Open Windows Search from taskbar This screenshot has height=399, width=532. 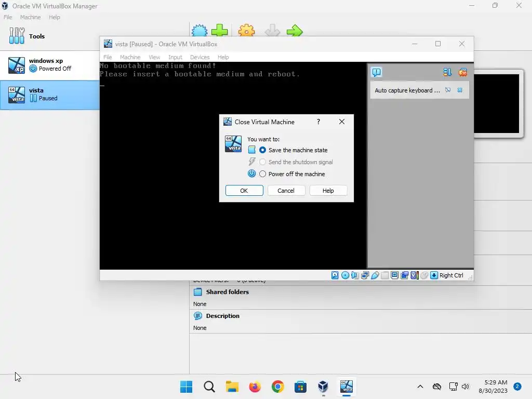[x=209, y=387]
